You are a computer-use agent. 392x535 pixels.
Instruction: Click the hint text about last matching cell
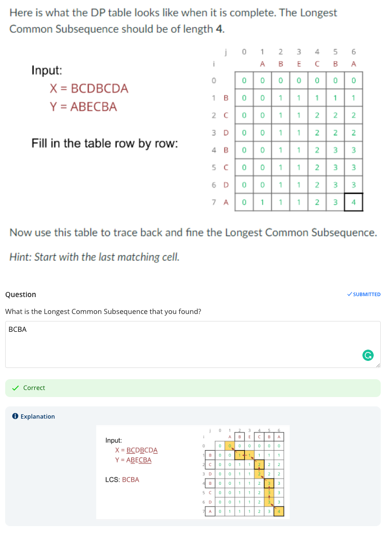pyautogui.click(x=94, y=257)
